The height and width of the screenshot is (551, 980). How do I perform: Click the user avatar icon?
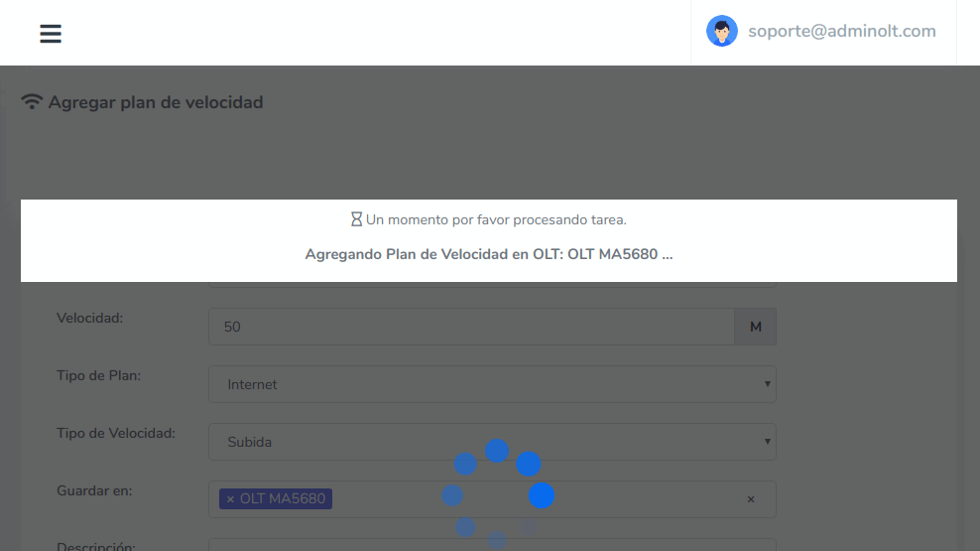coord(721,31)
